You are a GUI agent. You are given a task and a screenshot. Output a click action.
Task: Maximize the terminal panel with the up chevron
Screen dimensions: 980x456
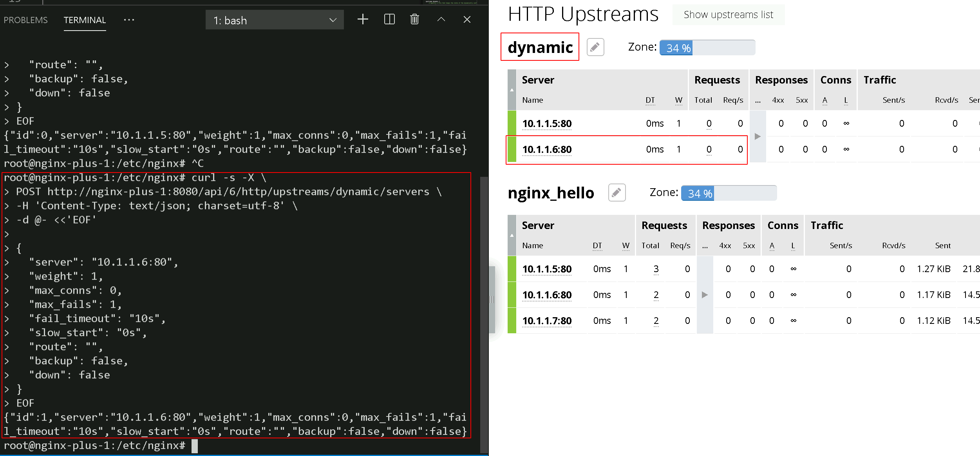(441, 19)
